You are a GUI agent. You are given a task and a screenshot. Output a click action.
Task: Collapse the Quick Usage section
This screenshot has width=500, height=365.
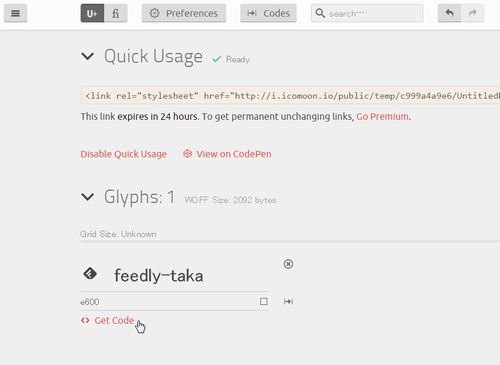click(88, 56)
